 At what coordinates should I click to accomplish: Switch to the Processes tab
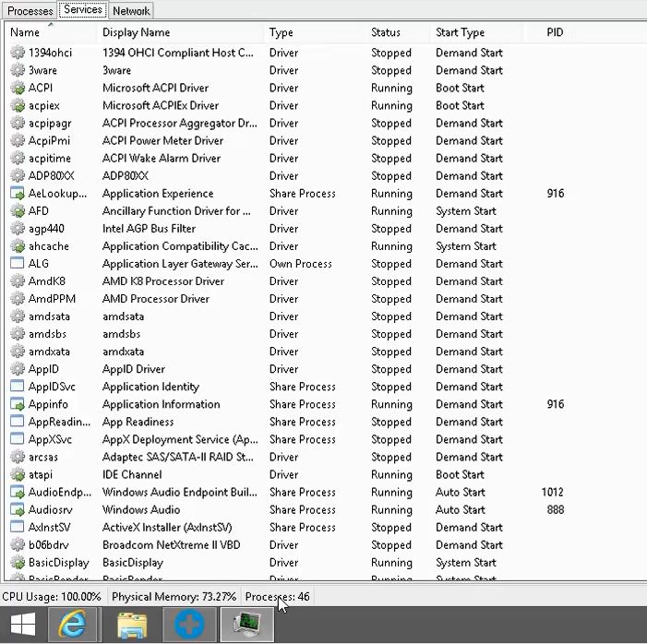click(30, 11)
